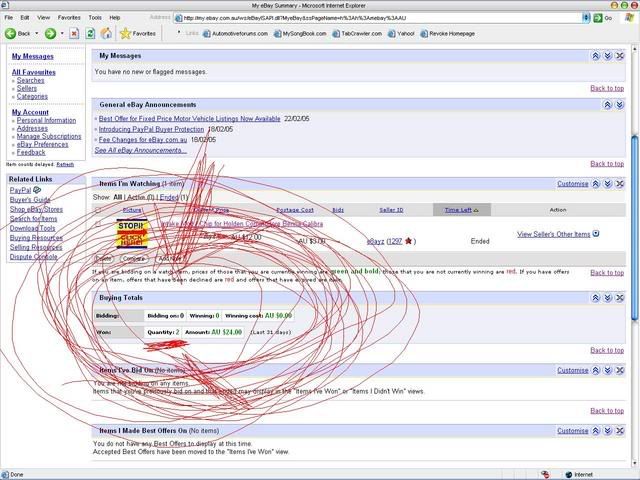The width and height of the screenshot is (640, 480).
Task: Remove My Messages section with X icon
Action: click(620, 56)
